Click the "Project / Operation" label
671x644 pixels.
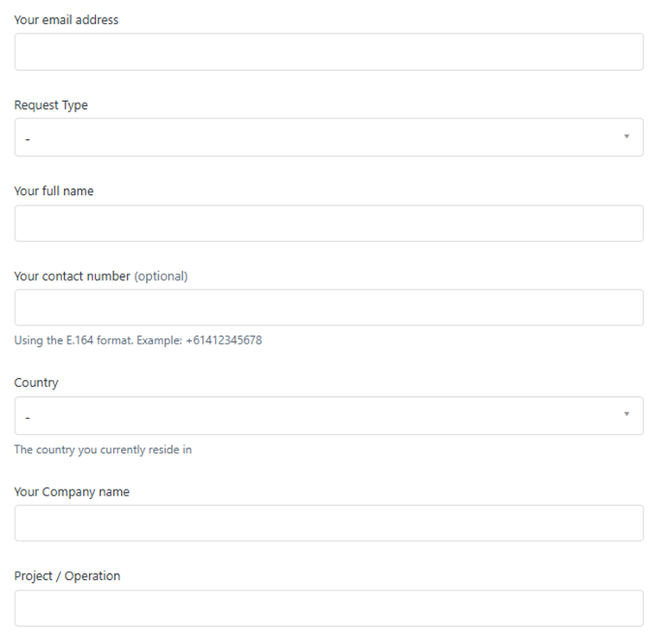[67, 576]
